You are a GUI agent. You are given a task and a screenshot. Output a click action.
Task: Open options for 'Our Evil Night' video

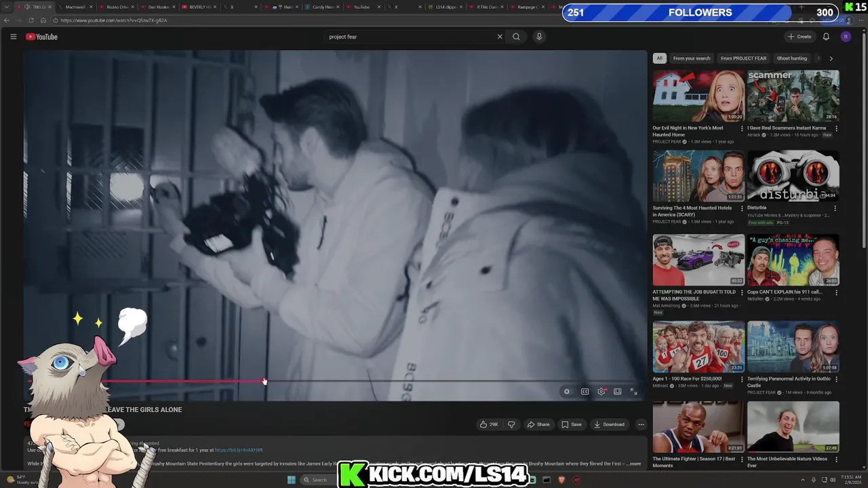[x=742, y=128]
